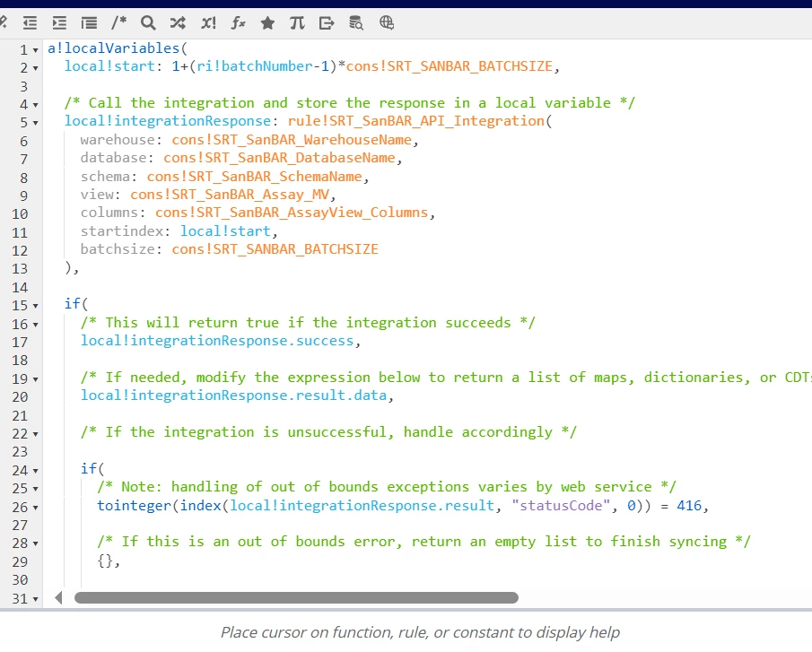Click local!integrationResponse.result.data on line 20
812x652 pixels.
coord(233,396)
